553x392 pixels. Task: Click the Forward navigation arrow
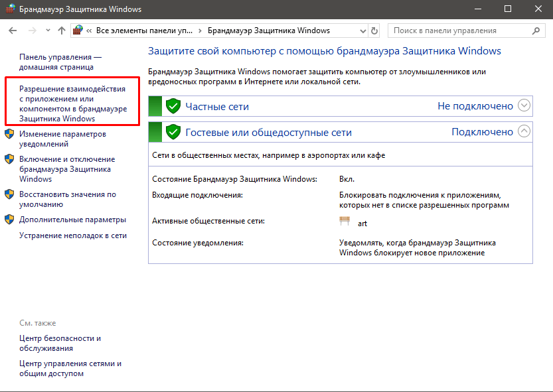[x=32, y=31]
